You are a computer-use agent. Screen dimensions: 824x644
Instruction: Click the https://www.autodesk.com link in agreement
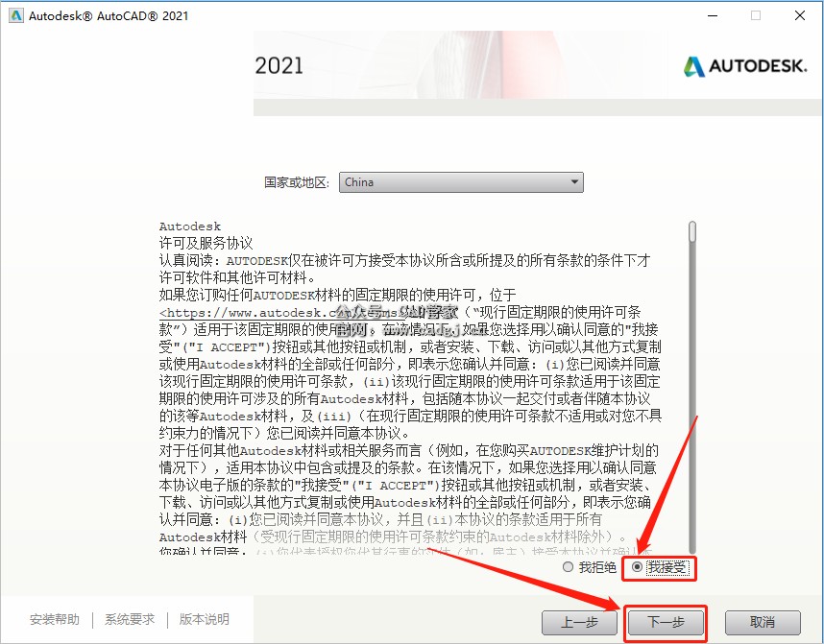[x=283, y=313]
